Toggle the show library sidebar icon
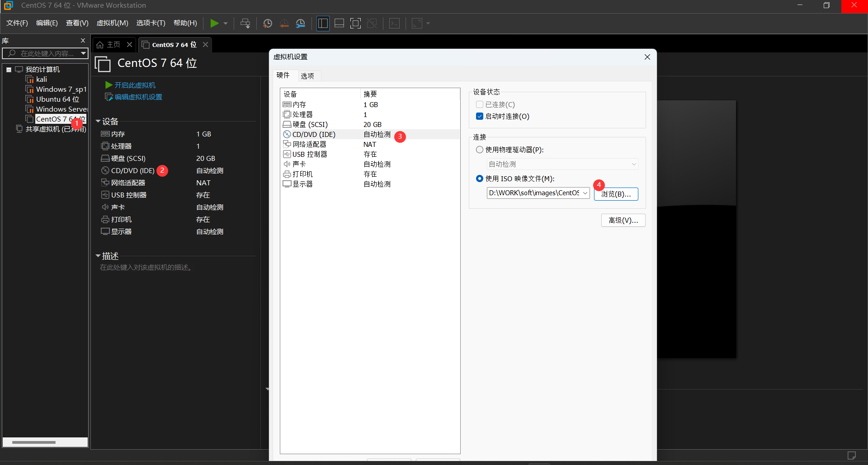 (x=323, y=23)
